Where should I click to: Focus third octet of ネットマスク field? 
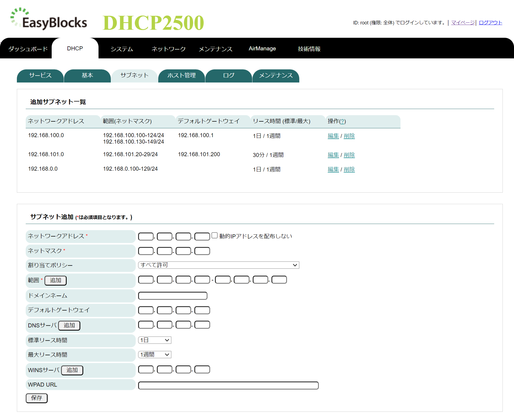click(183, 251)
